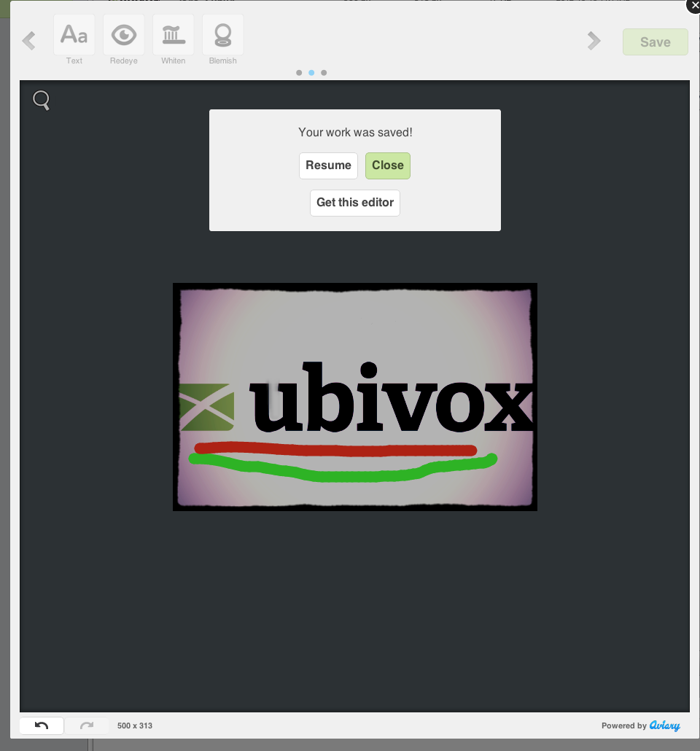Click the edited ubivox image
Image resolution: width=700 pixels, height=751 pixels.
355,397
